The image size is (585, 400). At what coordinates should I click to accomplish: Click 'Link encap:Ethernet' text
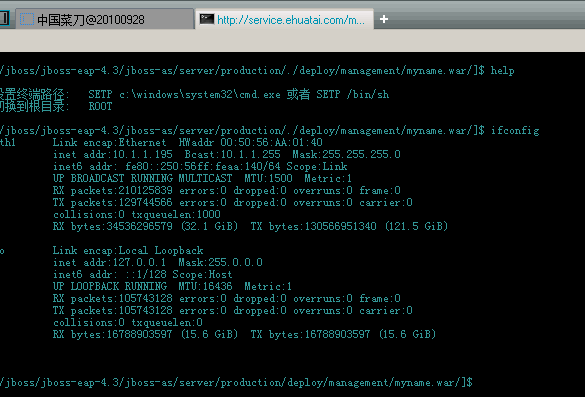(x=109, y=142)
